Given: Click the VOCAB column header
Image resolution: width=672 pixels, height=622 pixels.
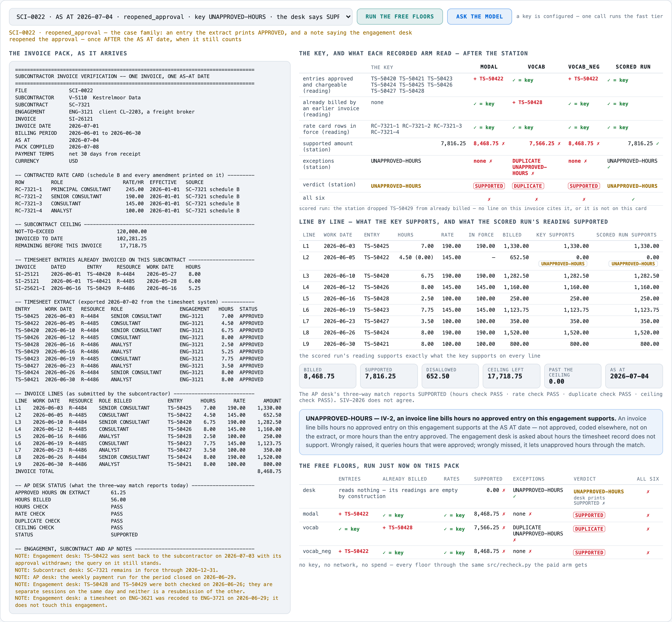Looking at the screenshot, I should [536, 67].
